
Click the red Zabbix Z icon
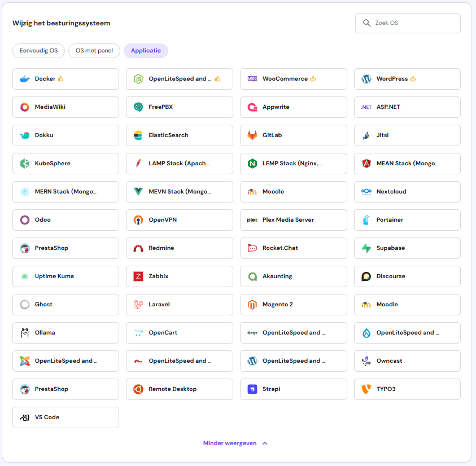tap(138, 276)
